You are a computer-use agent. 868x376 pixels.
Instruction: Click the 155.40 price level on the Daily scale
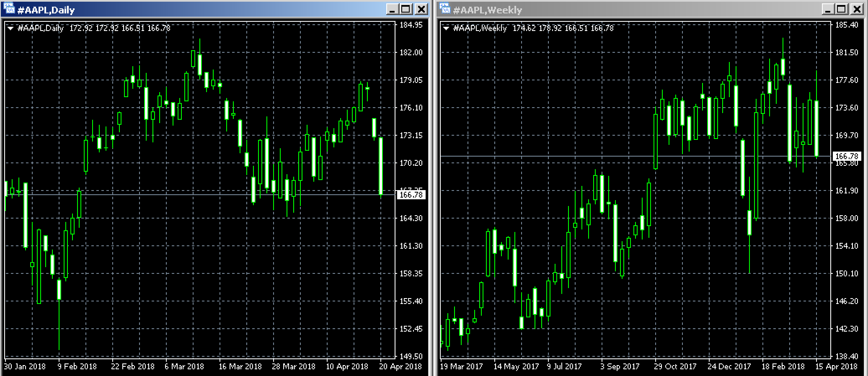coord(411,301)
